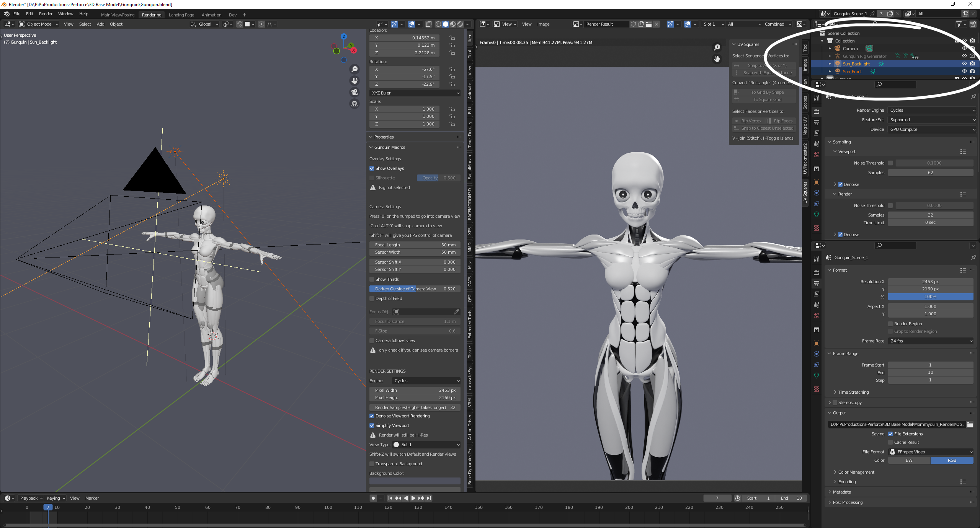This screenshot has height=528, width=980.
Task: Open the File Format FFmpeg Video dropdown
Action: [x=931, y=452]
